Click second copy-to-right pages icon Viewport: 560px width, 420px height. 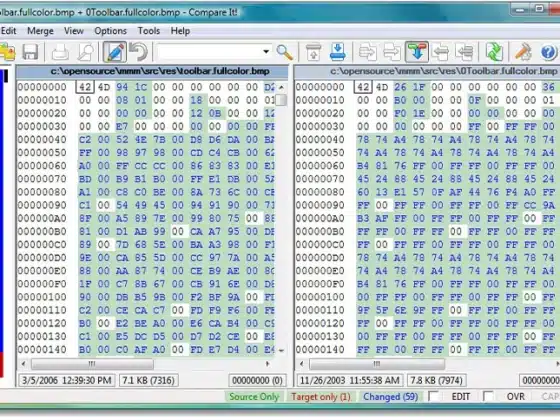pyautogui.click(x=392, y=52)
